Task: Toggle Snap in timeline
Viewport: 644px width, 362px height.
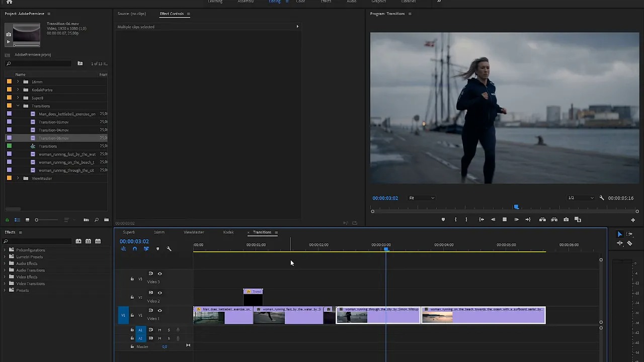Action: (135, 249)
